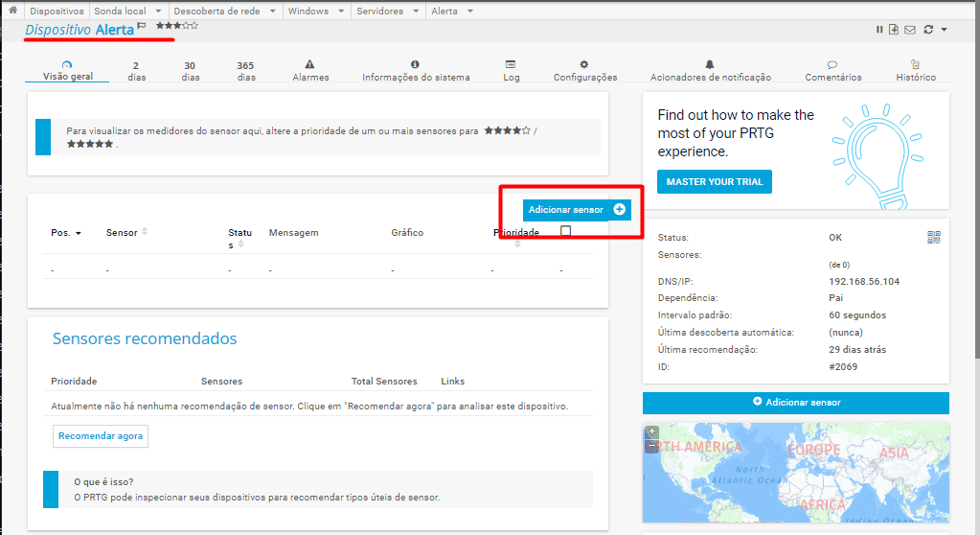The height and width of the screenshot is (535, 980).
Task: Click the Comentários speech bubble icon
Action: coord(832,64)
